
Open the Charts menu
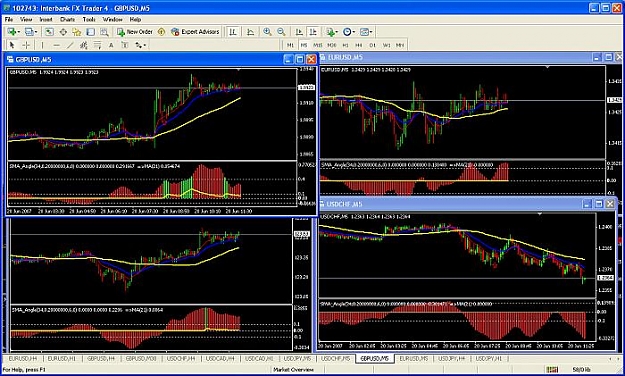pyautogui.click(x=67, y=19)
